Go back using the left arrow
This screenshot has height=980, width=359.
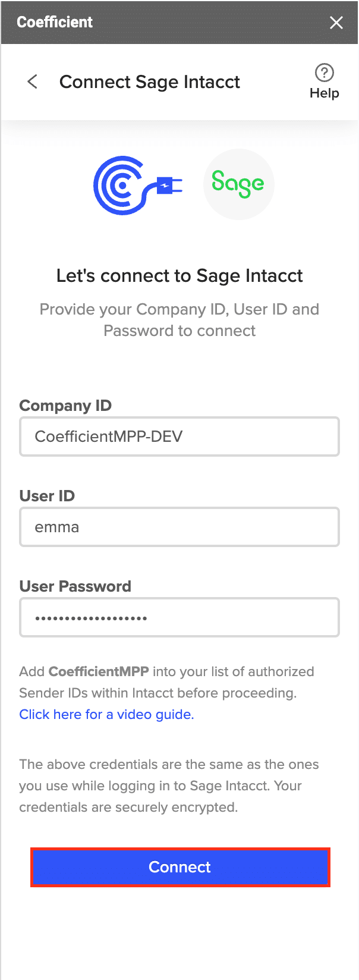click(x=33, y=82)
